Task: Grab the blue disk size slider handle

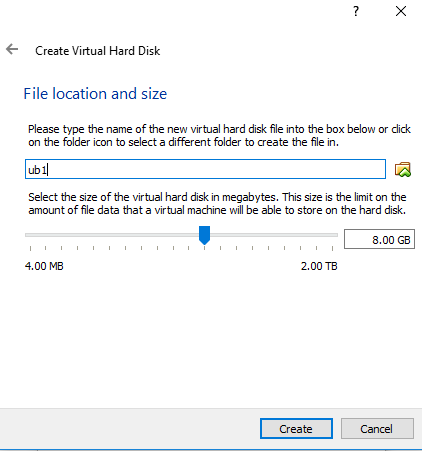Action: click(x=204, y=235)
